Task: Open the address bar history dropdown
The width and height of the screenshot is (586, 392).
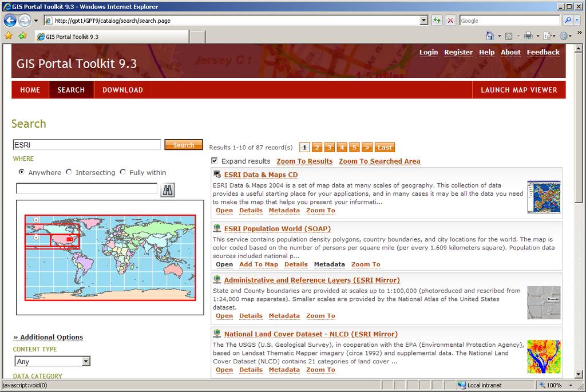Action: click(x=424, y=21)
